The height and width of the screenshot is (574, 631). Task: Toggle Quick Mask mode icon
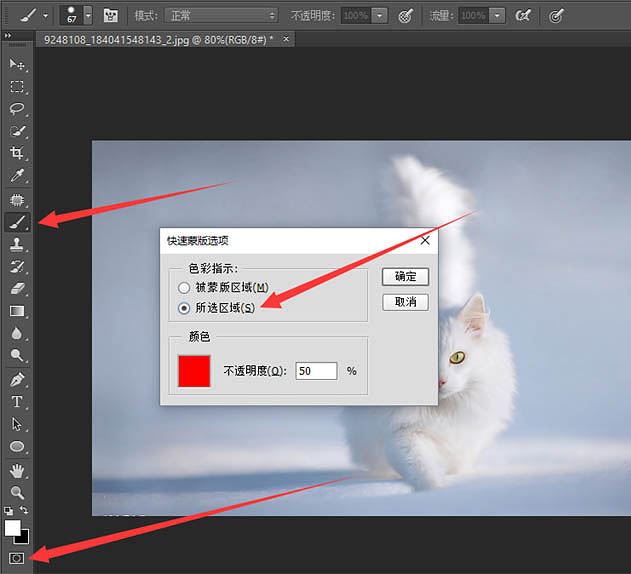click(x=17, y=556)
